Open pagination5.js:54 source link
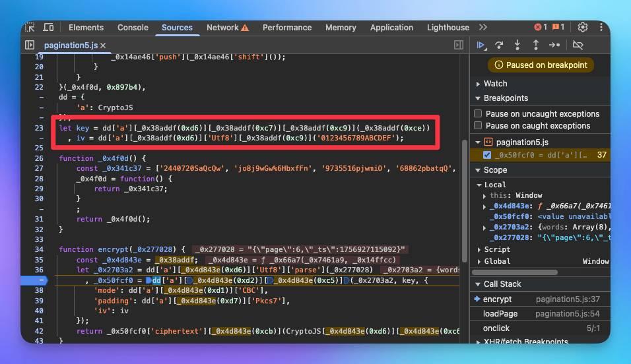631x364 pixels. coord(568,314)
